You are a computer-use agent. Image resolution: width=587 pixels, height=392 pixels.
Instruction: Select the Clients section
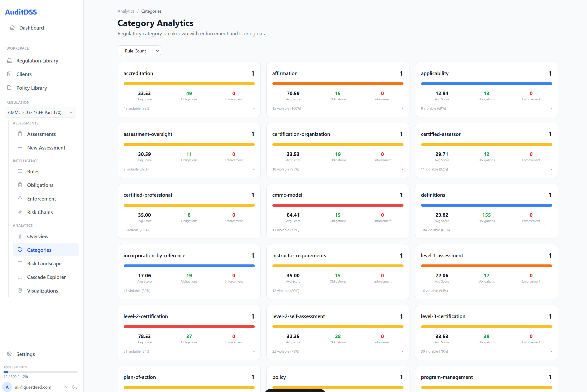pos(24,74)
